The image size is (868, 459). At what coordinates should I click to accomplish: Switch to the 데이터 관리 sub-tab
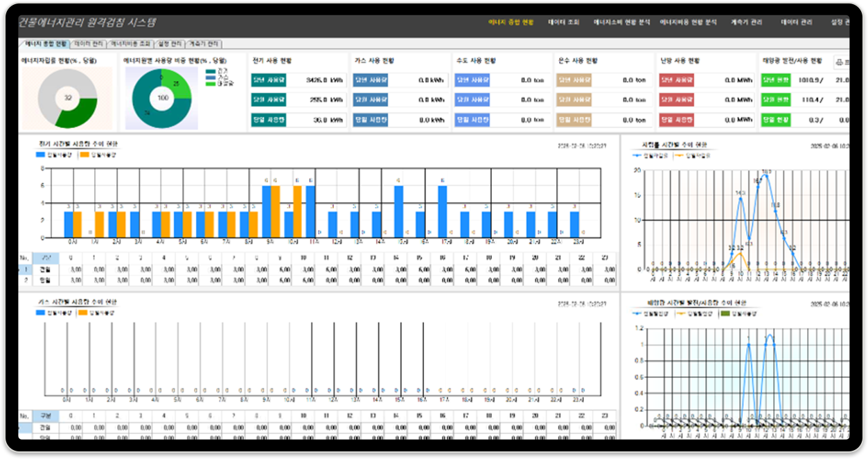pos(88,44)
